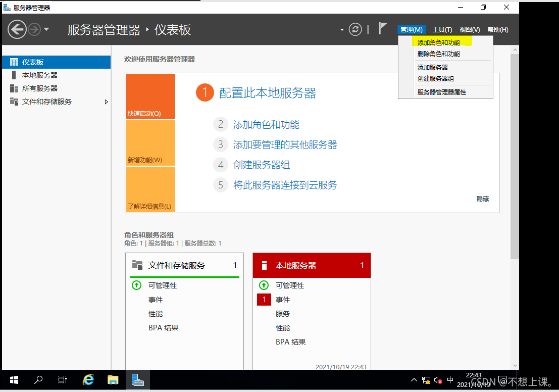This screenshot has height=392, width=559.
Task: Open taskbar search magnifier
Action: 38,380
